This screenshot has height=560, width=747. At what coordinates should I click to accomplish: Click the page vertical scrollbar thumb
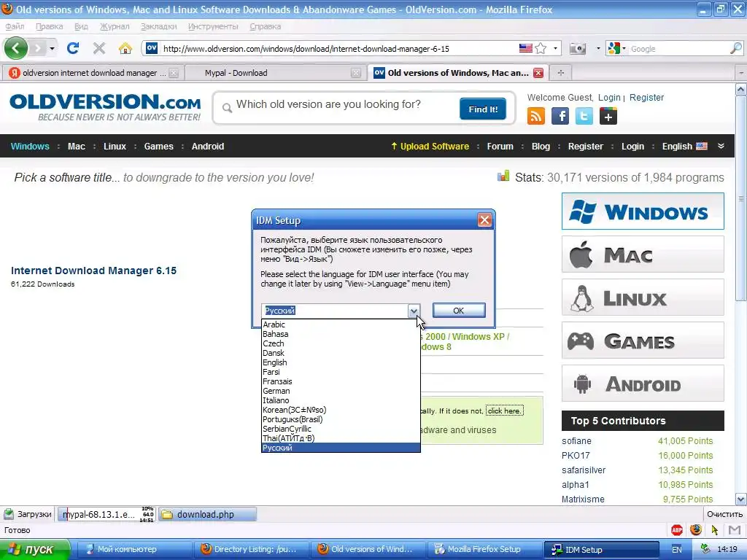click(741, 199)
